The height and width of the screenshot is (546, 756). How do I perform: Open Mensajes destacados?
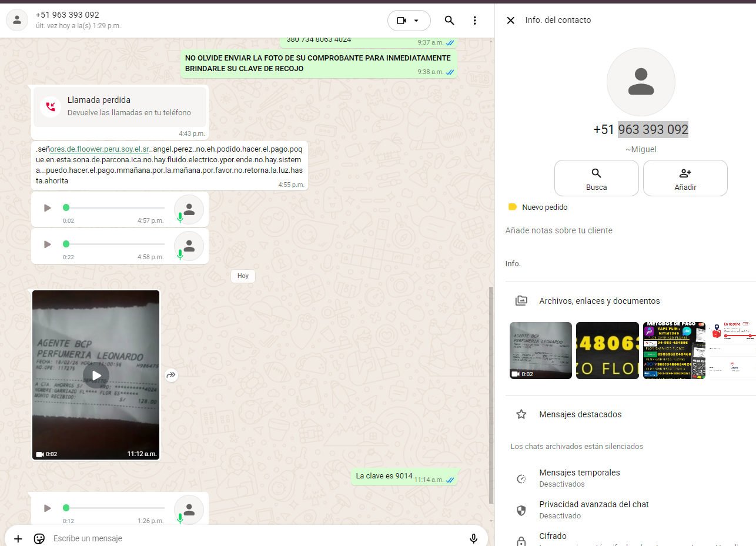click(580, 414)
